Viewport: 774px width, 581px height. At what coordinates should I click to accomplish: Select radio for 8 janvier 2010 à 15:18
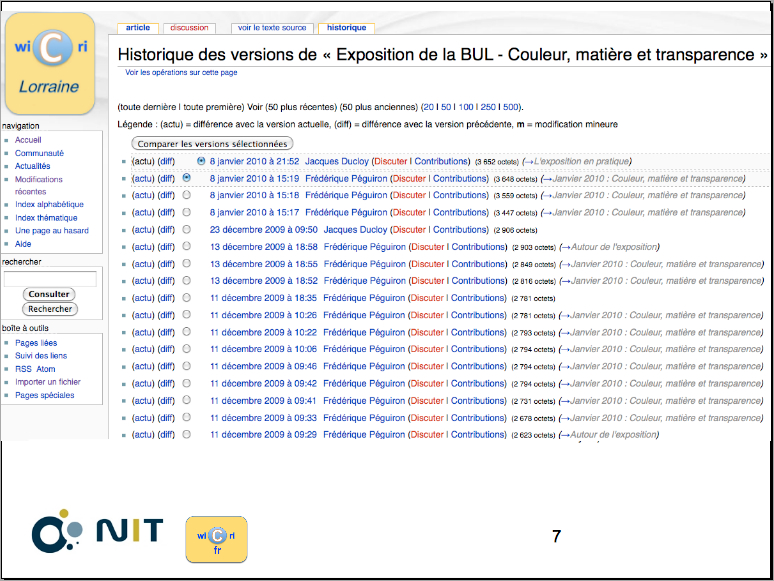[x=187, y=195]
